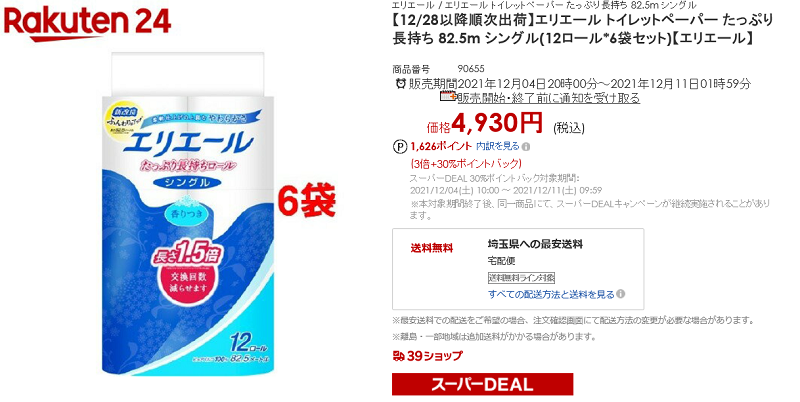Viewport: 800px width, 402px height.
Task: View すべての配送方法と送料を見る link
Action: (x=551, y=294)
